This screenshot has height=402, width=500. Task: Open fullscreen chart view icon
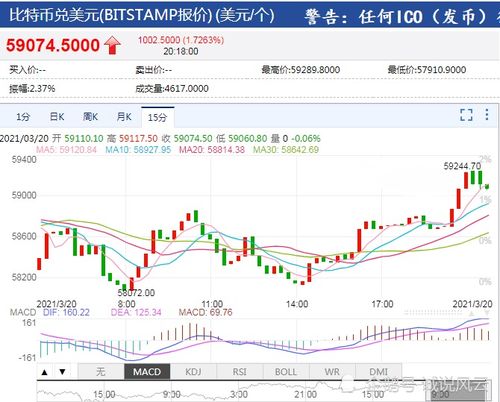466,115
